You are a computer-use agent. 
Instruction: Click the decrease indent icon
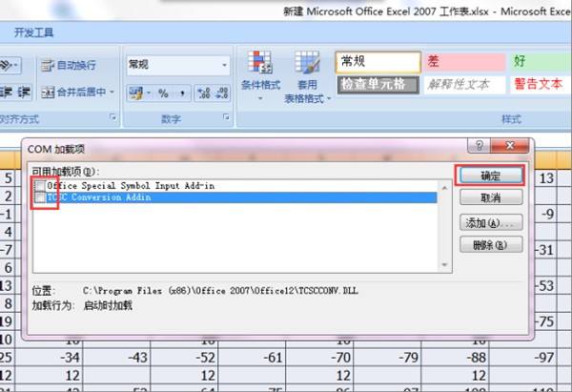[x=7, y=93]
